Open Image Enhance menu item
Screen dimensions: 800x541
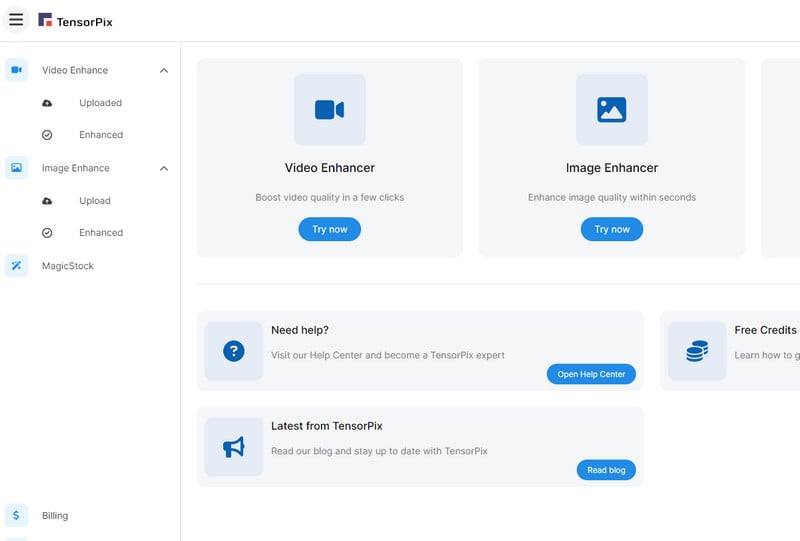[x=76, y=168]
